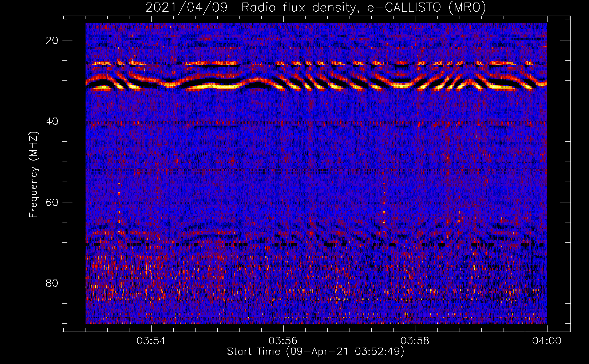This screenshot has height=364, width=589.
Task: Click the 80 MHz frequency tick label
Action: pos(52,283)
